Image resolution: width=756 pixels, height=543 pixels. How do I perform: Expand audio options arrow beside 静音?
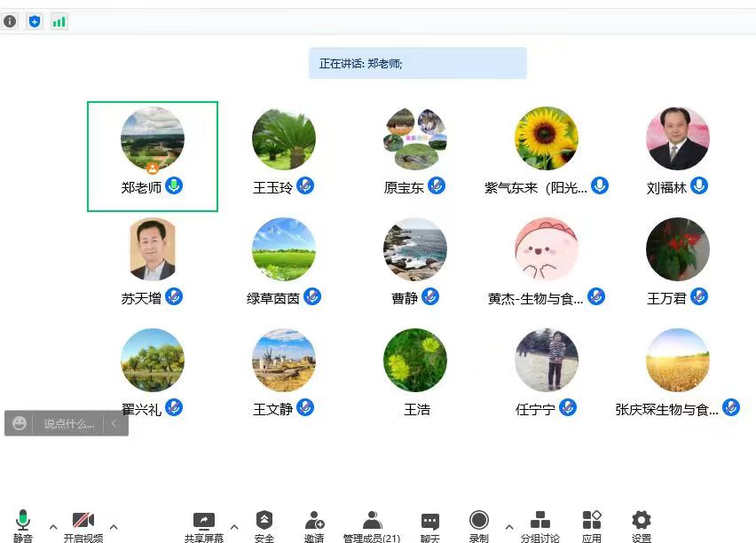point(53,526)
